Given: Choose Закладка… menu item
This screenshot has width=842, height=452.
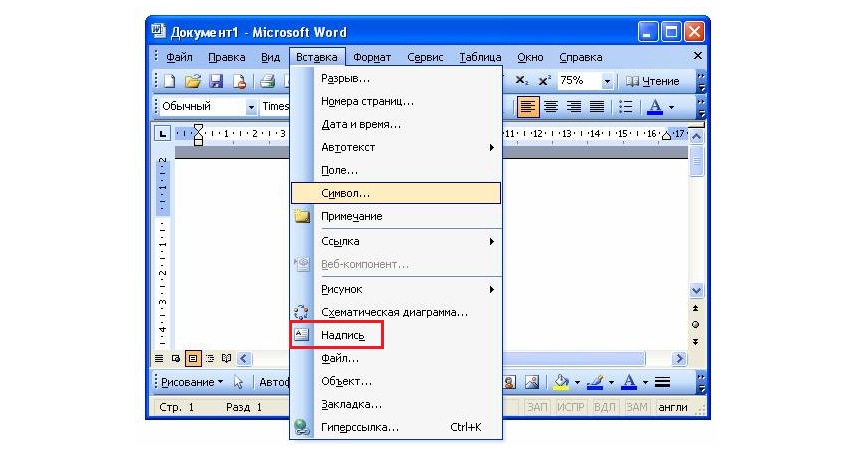Looking at the screenshot, I should click(396, 404).
